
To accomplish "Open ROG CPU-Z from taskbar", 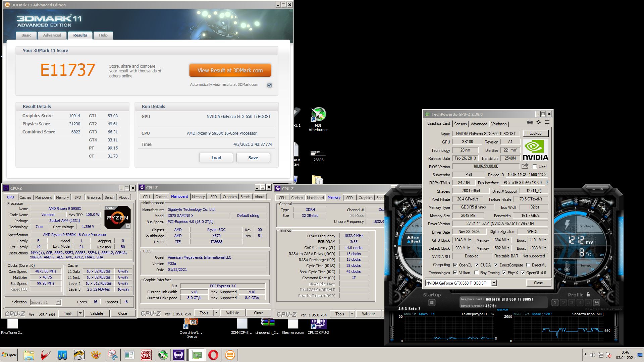I will [x=146, y=355].
